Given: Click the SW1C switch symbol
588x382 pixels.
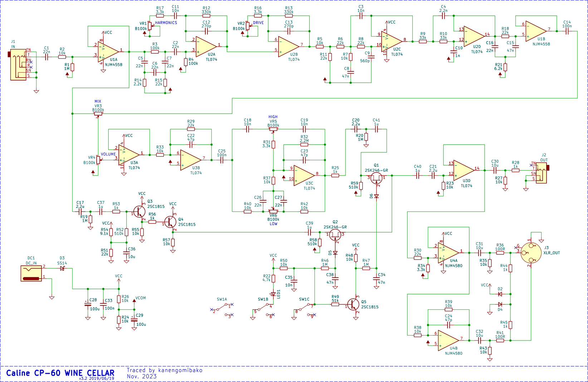Looking at the screenshot, I should [304, 310].
